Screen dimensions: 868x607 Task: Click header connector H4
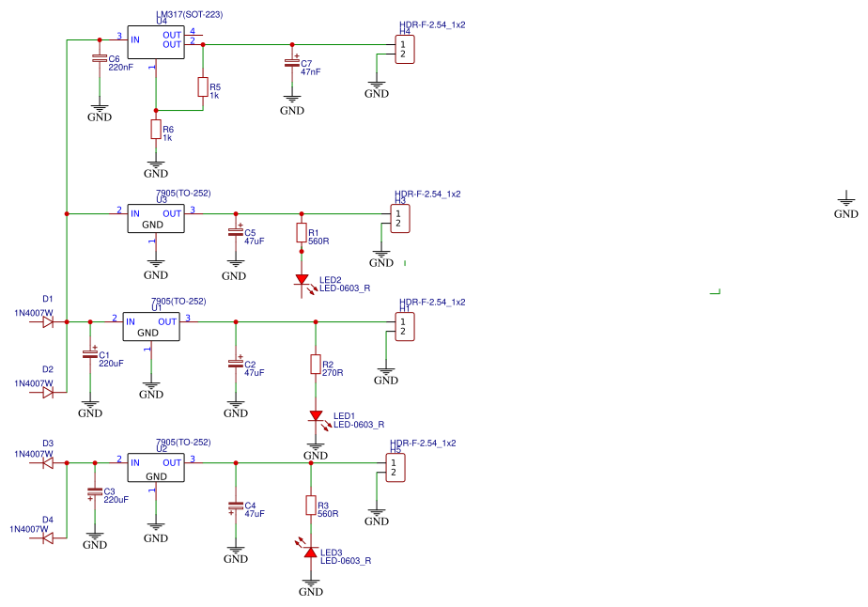tap(405, 49)
